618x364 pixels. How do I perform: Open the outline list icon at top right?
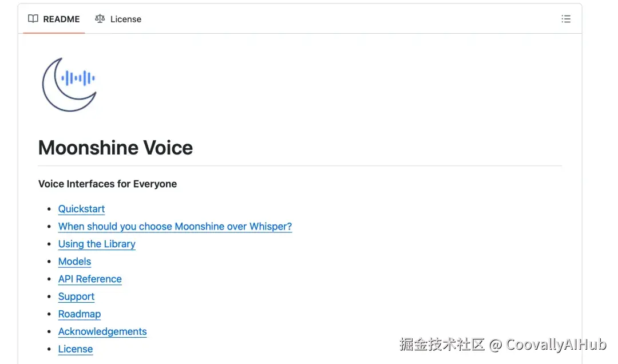(x=566, y=19)
